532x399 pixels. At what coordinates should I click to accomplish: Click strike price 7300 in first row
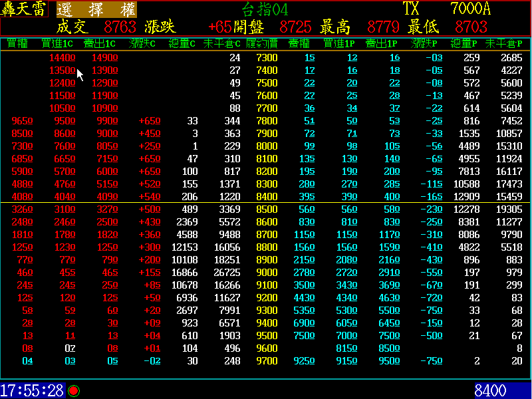(267, 58)
